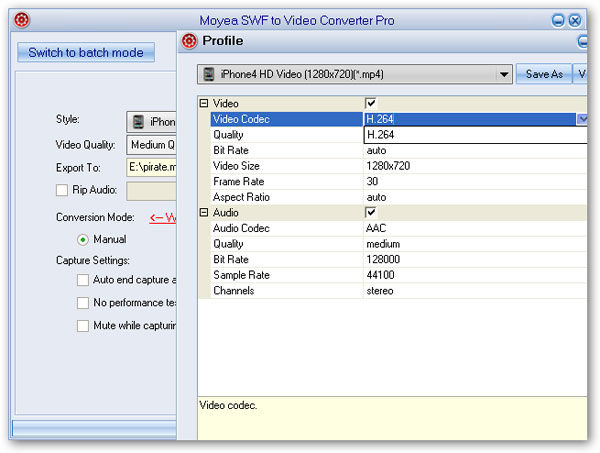
Task: Close the Moyea converter main window
Action: pos(575,20)
